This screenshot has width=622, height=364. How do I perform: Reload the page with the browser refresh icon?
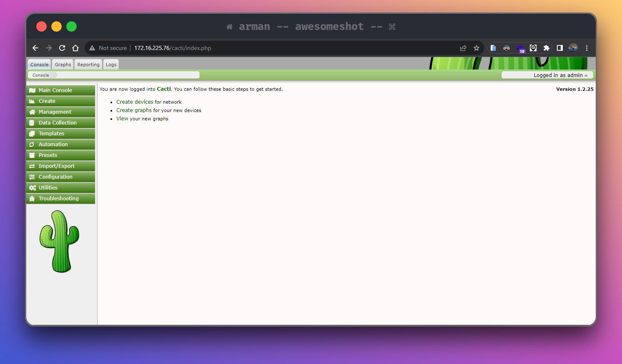[62, 48]
